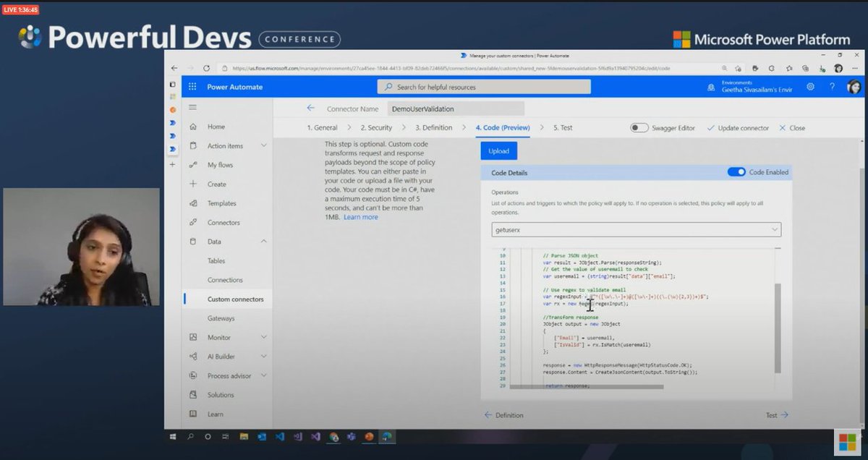Toggle the hamburger navigation menu
The width and height of the screenshot is (868, 460).
192,107
